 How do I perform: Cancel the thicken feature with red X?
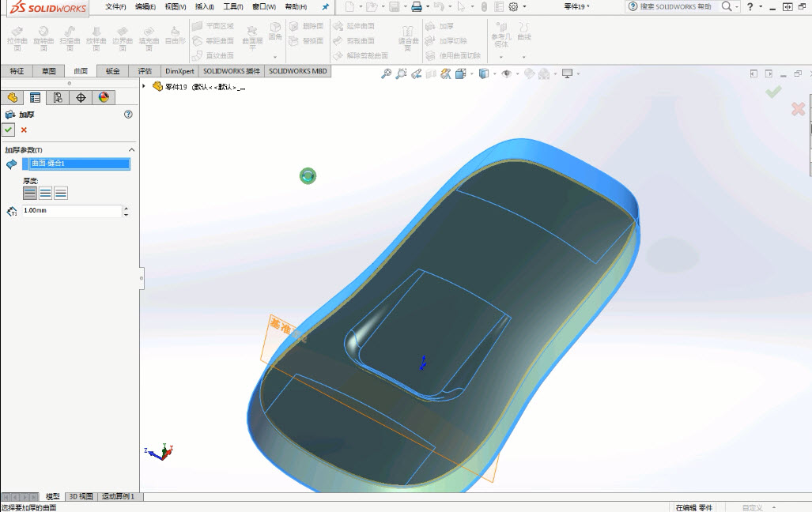(24, 130)
